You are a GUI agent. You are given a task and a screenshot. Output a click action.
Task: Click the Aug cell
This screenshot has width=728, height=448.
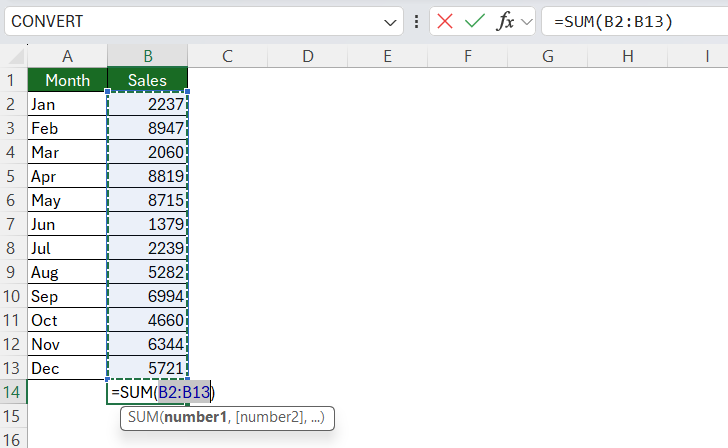[67, 272]
